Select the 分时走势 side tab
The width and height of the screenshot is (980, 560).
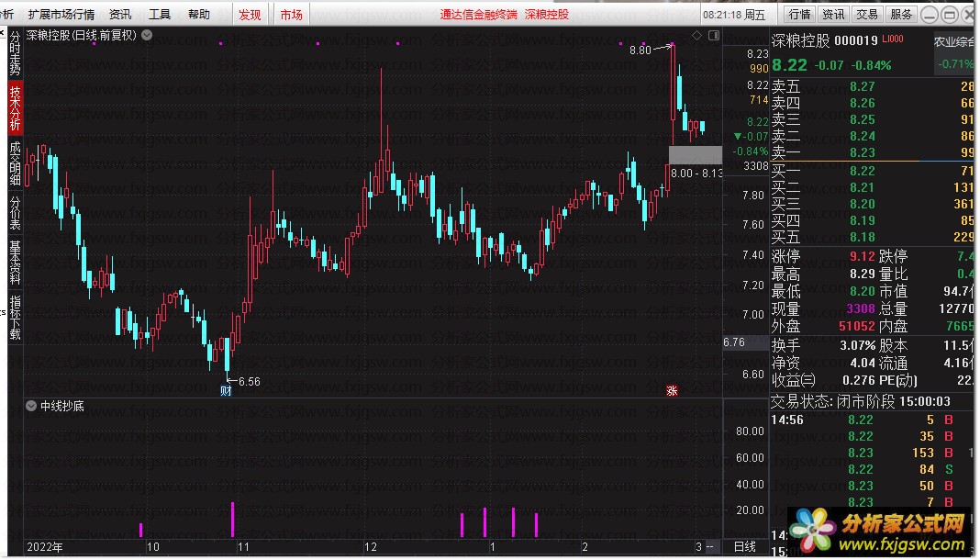pos(15,53)
